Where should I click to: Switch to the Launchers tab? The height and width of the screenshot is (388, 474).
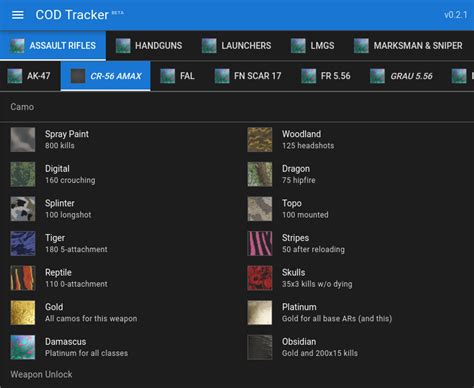(x=237, y=46)
